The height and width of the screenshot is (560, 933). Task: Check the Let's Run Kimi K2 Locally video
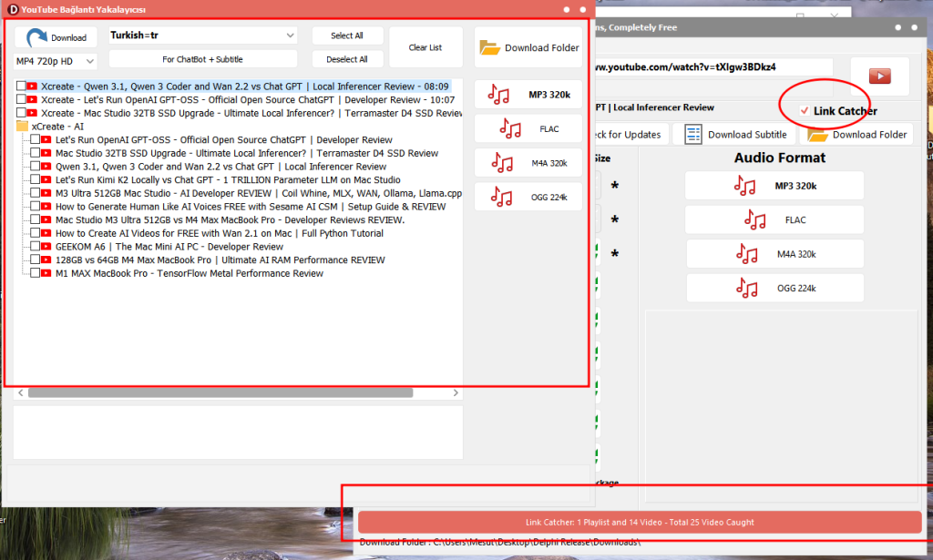(36, 179)
